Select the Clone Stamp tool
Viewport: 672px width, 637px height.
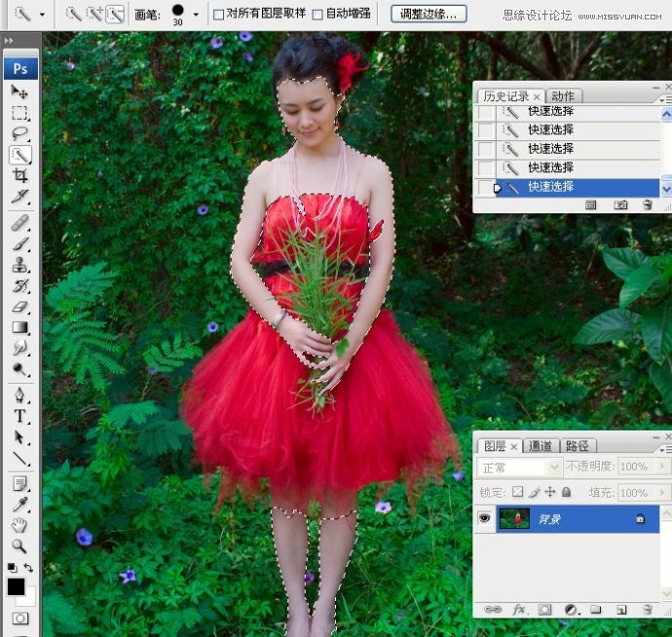coord(19,265)
